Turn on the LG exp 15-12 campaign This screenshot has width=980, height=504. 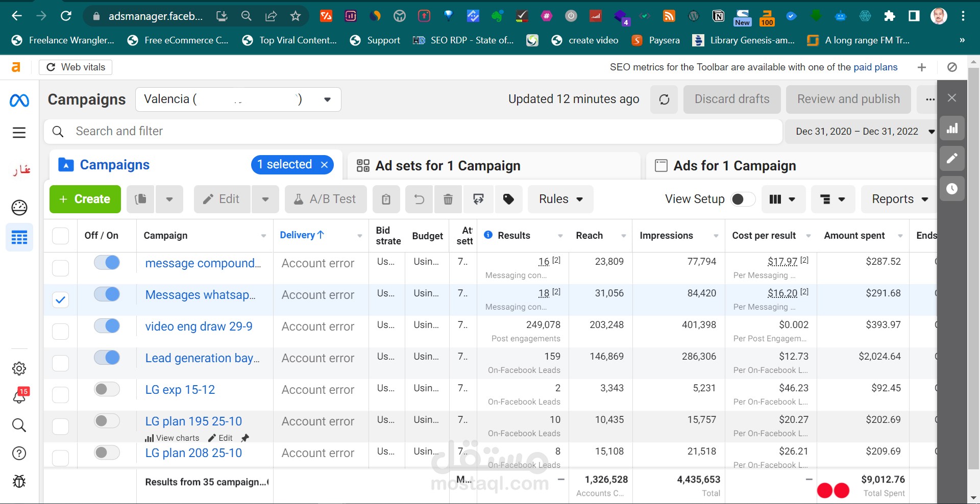click(107, 389)
